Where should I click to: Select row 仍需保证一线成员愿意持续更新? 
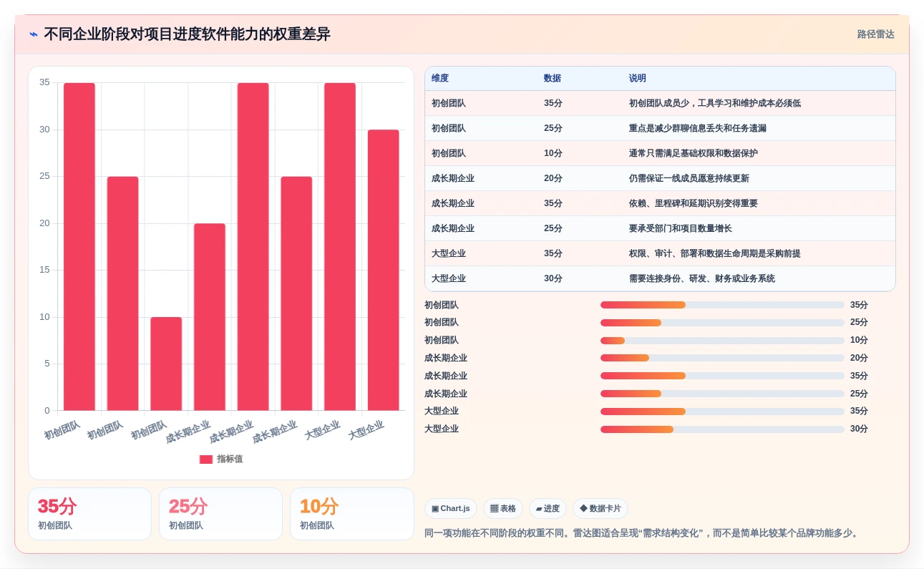pyautogui.click(x=660, y=178)
